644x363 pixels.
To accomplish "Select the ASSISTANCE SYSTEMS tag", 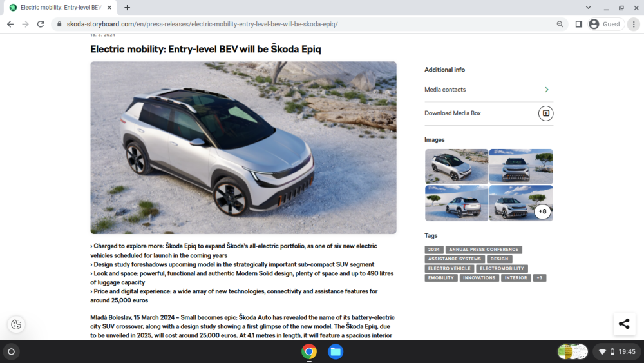I will click(455, 259).
